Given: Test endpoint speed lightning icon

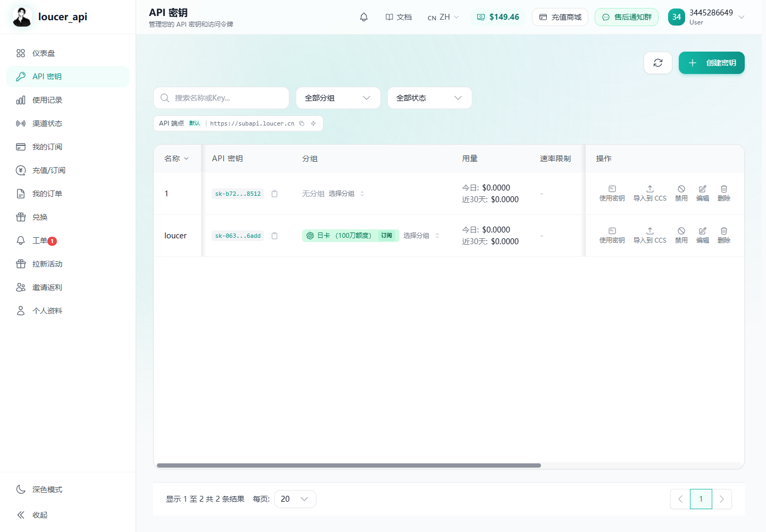Looking at the screenshot, I should [313, 123].
